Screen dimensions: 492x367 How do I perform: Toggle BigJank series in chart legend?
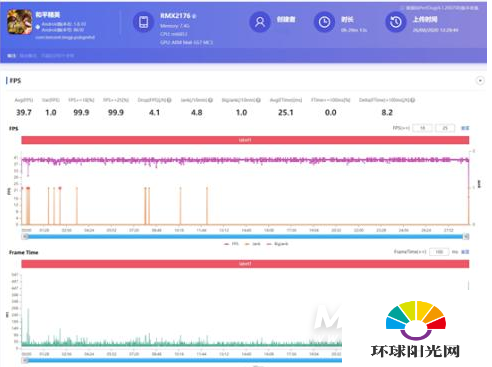pos(277,244)
